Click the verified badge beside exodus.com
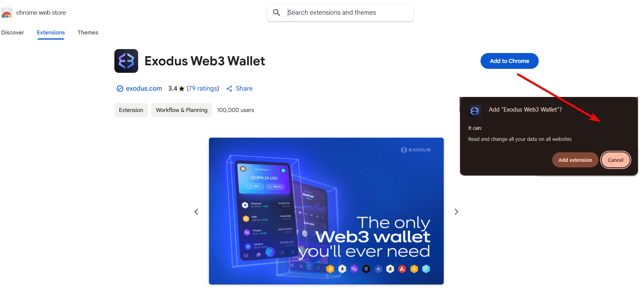Screen dimensions: 644x292 [120, 89]
